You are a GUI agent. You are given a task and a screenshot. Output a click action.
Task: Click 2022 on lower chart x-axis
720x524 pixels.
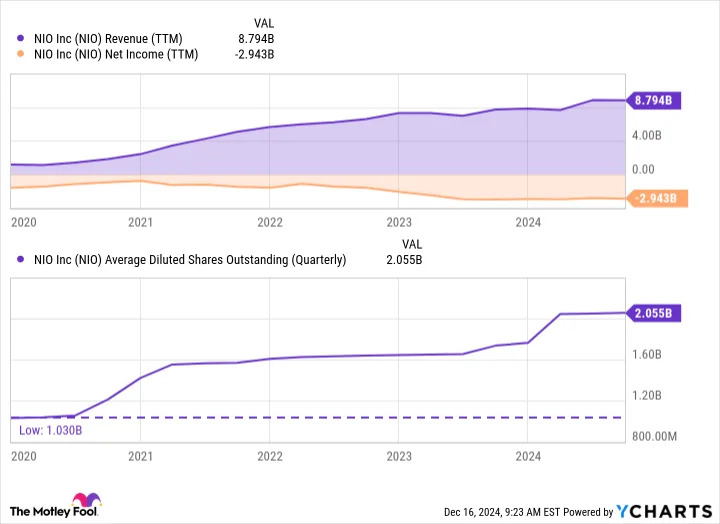click(270, 456)
